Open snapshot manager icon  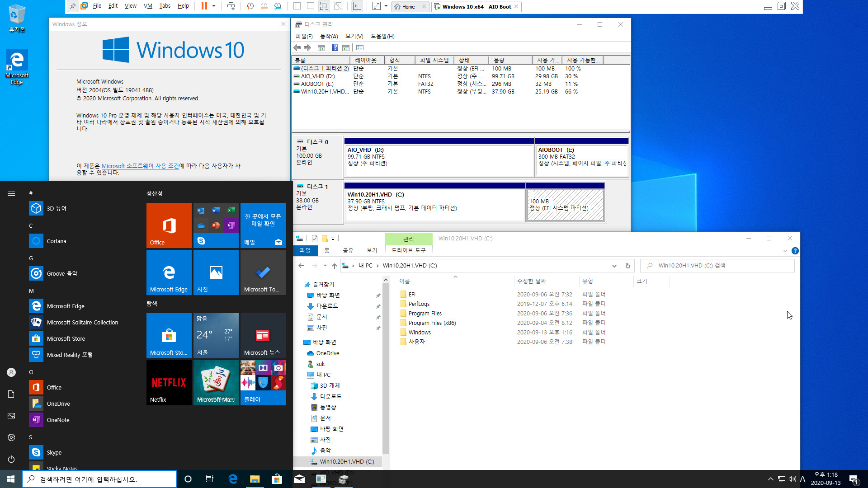click(278, 6)
